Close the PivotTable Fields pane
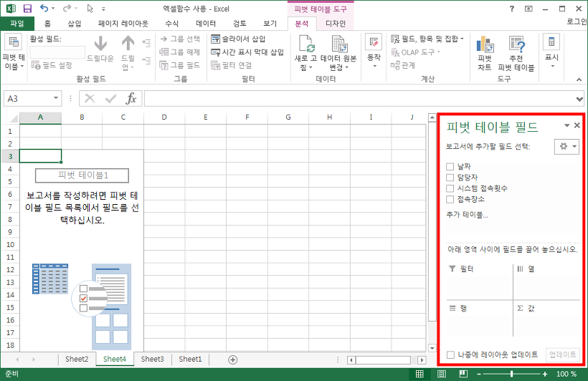588x381 pixels. point(577,125)
